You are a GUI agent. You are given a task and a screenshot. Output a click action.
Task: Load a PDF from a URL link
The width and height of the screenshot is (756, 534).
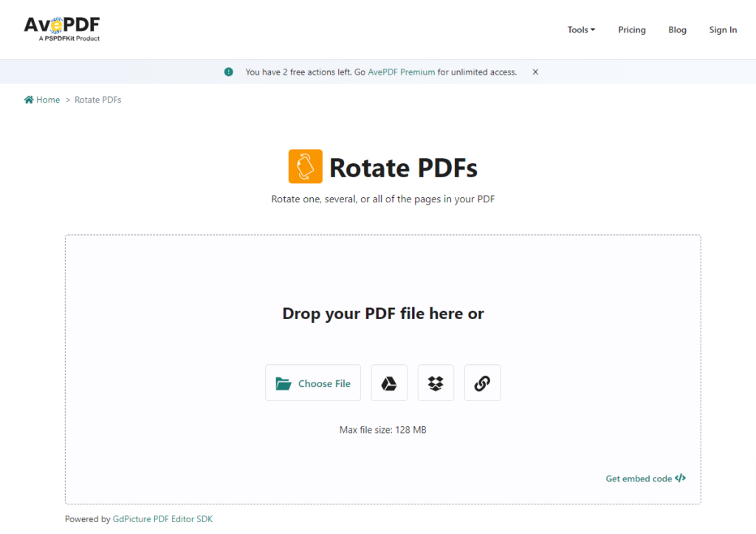coord(482,383)
